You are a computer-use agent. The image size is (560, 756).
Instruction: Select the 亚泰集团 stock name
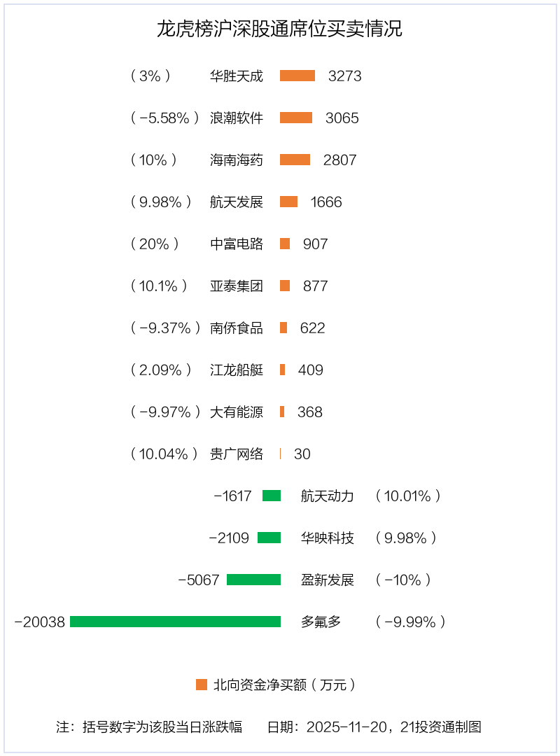(237, 286)
